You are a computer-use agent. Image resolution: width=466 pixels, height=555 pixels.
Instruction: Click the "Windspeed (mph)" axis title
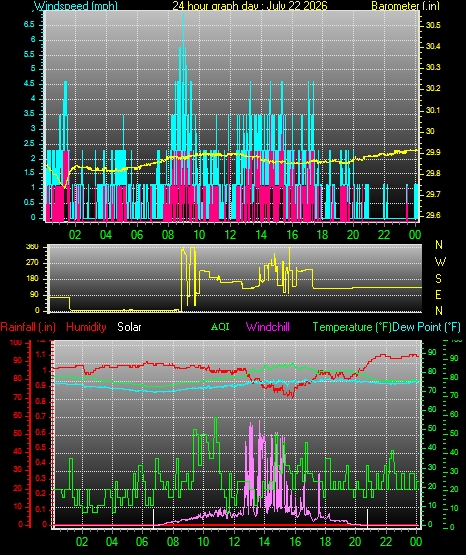click(76, 5)
